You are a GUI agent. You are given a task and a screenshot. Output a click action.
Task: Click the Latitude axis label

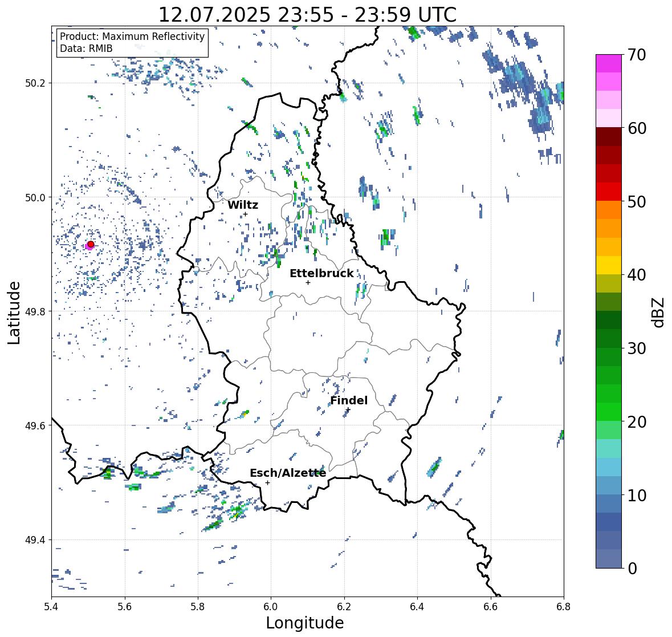(14, 313)
